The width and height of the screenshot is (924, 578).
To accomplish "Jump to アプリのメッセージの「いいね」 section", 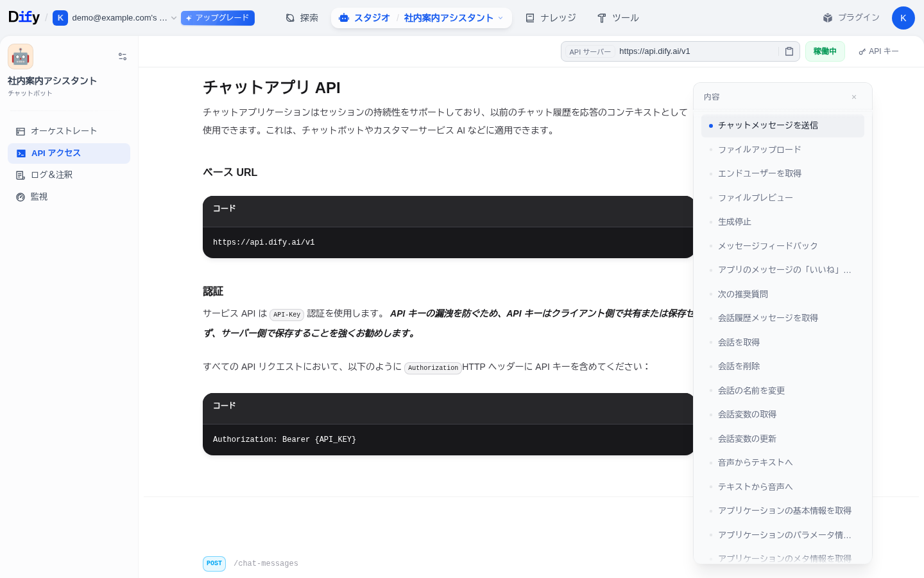I will [783, 270].
